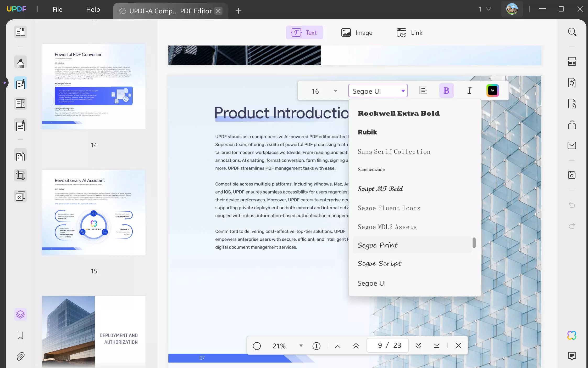Select the Link editing mode
Viewport: 588px width, 368px height.
409,33
